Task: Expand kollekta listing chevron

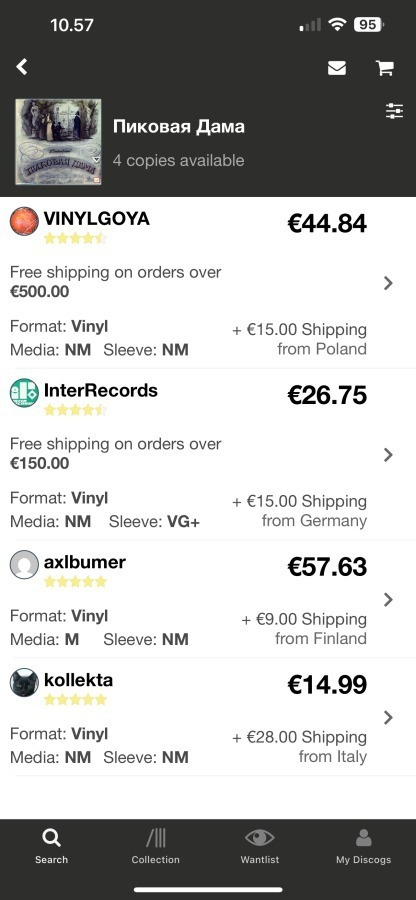Action: [388, 717]
